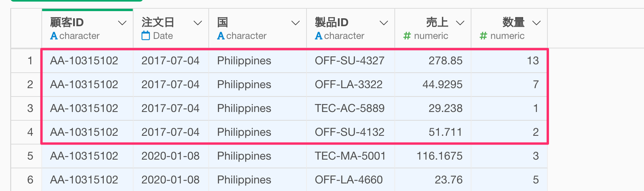Viewport: 644px width, 191px height.
Task: Click the character type icon under 国
Action: click(x=221, y=36)
